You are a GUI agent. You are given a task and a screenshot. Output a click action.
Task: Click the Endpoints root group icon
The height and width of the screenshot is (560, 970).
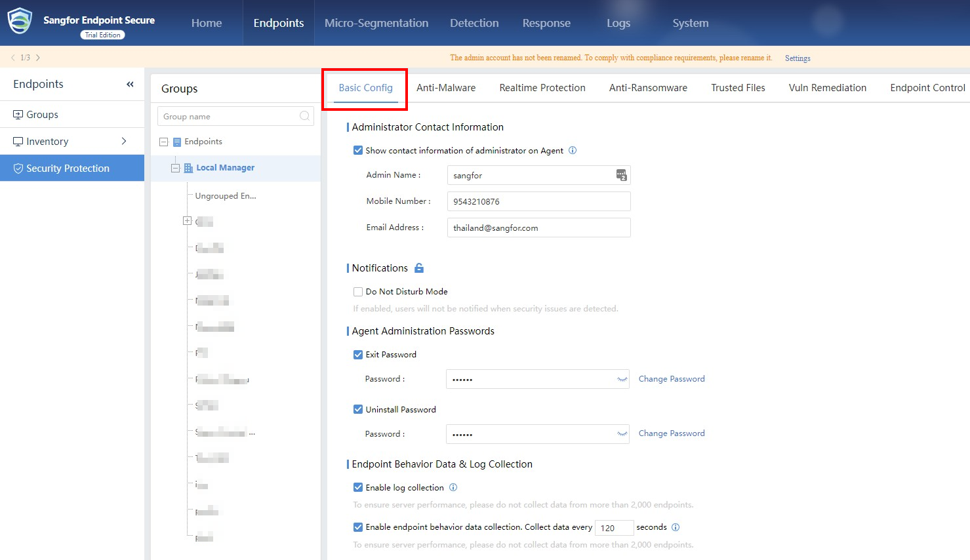(176, 142)
